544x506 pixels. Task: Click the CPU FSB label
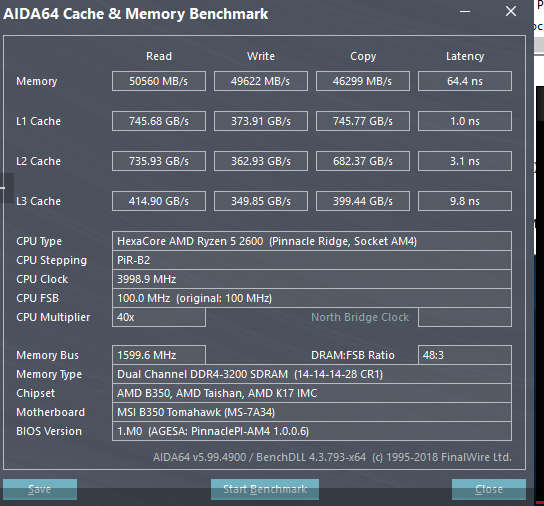click(37, 298)
